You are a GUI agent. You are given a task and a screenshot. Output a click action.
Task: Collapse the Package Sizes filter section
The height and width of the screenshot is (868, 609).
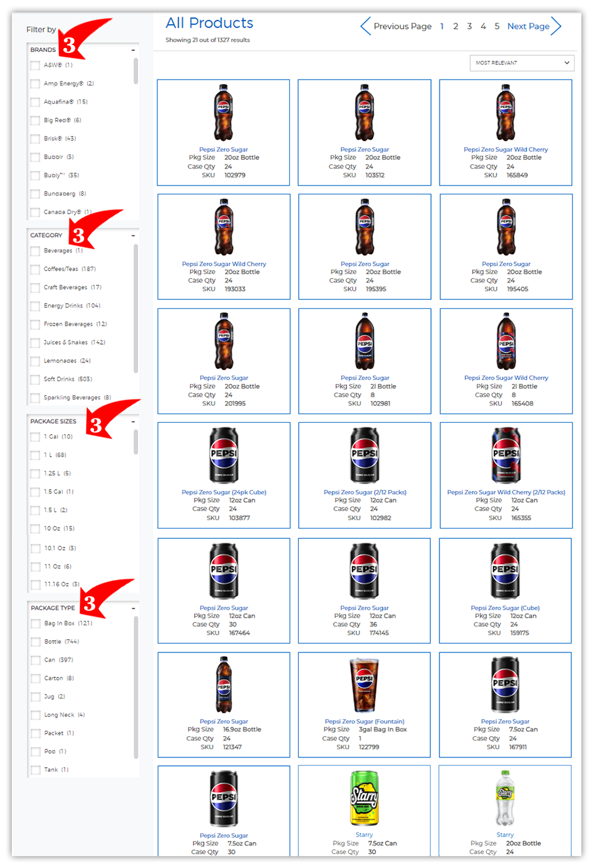click(x=133, y=422)
